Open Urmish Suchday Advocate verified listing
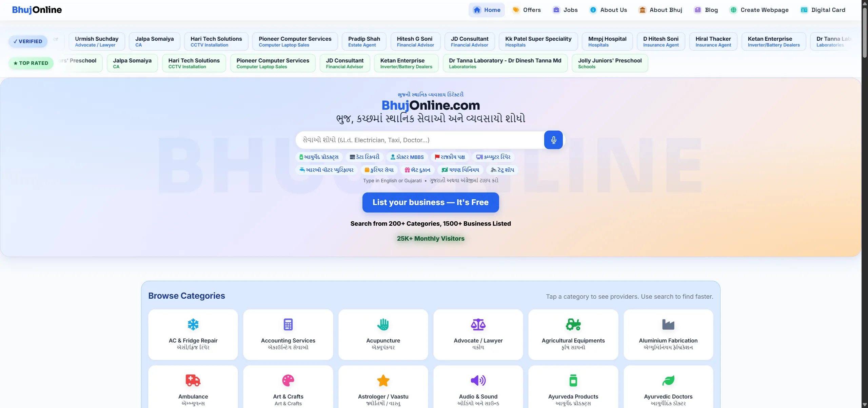 [97, 41]
